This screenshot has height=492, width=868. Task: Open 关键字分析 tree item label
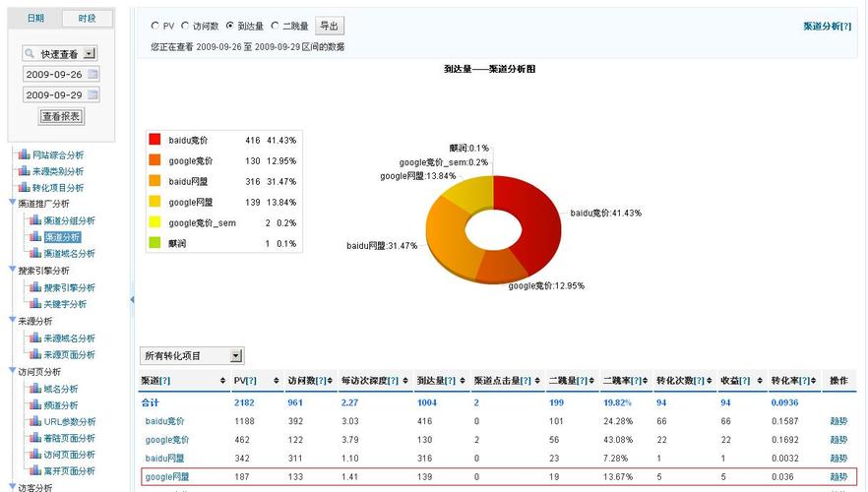[x=65, y=304]
